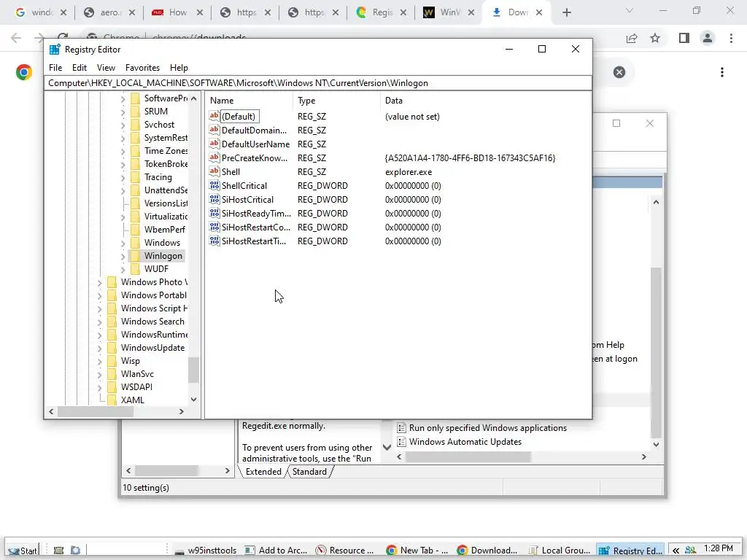Open Chrome profile avatar icon

(708, 38)
